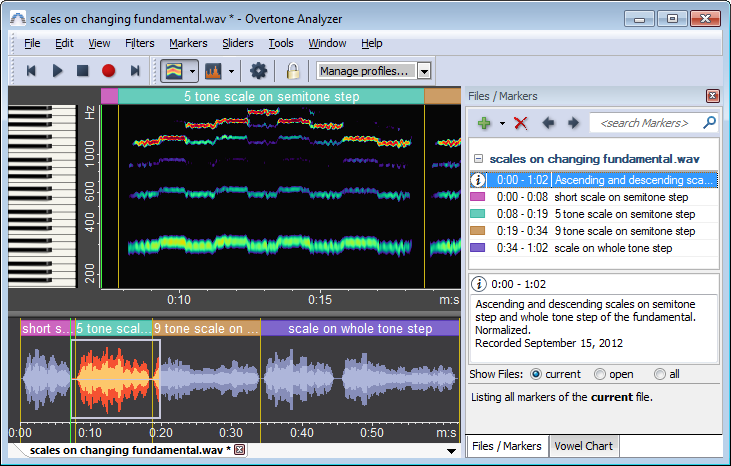Open the Edit menu
This screenshot has height=466, width=731.
(64, 43)
